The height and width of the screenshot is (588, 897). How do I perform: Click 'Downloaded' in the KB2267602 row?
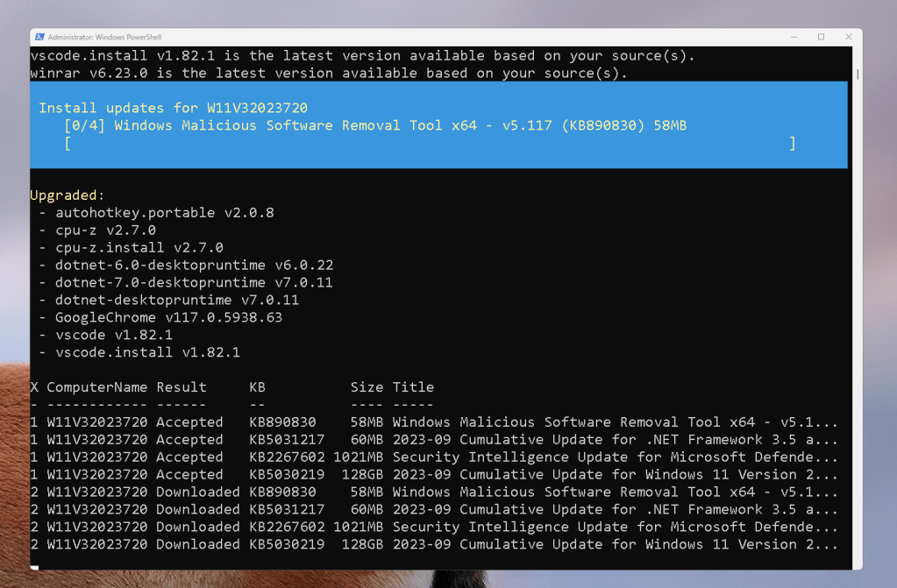(x=198, y=527)
